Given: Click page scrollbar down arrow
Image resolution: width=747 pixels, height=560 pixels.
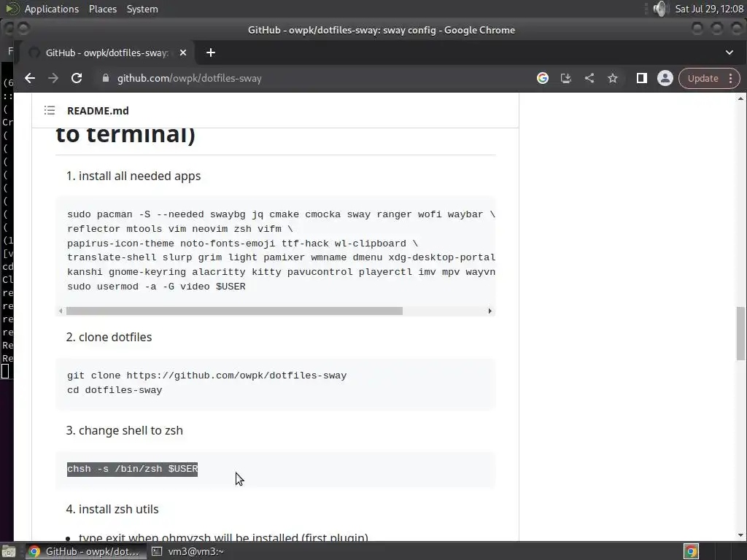Looking at the screenshot, I should pos(740,535).
